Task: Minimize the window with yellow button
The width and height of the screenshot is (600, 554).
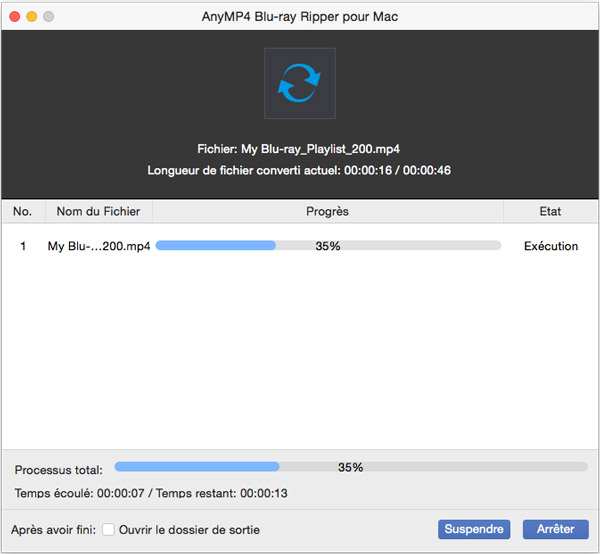Action: coord(31,16)
